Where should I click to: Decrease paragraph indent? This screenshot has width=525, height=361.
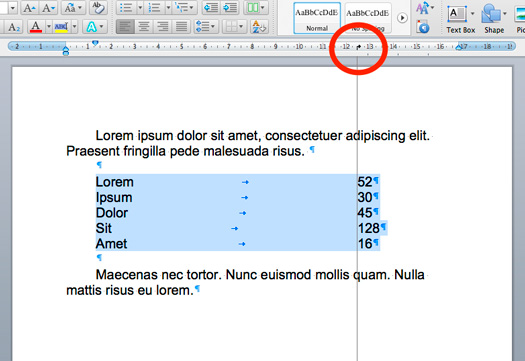point(211,7)
